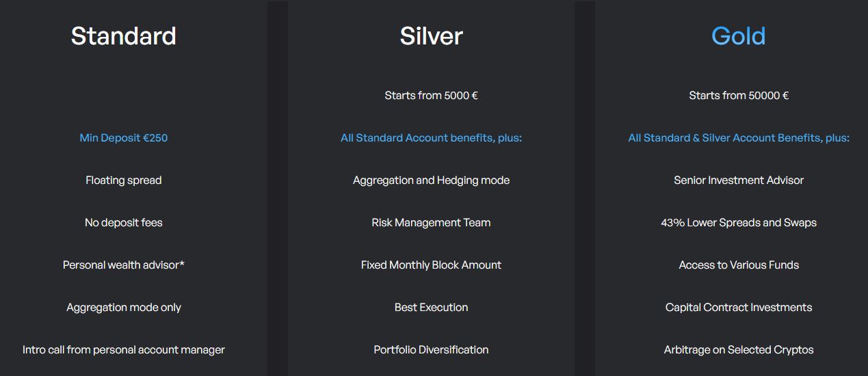Click the Min Deposit €250 text

click(123, 137)
